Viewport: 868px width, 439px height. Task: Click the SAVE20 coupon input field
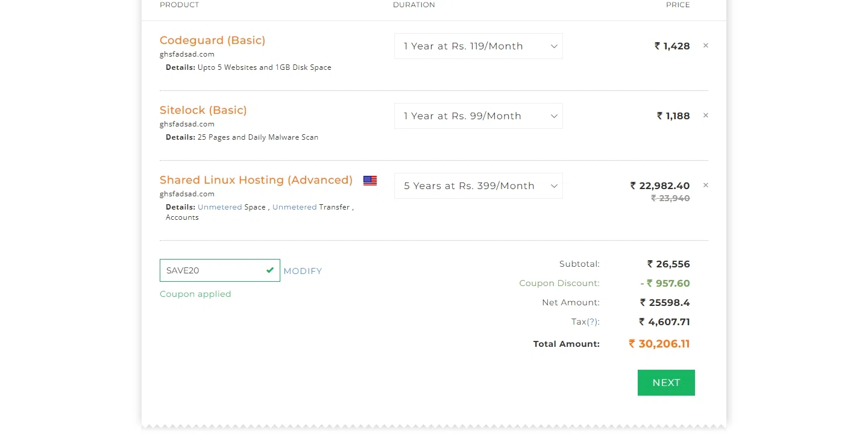point(220,270)
